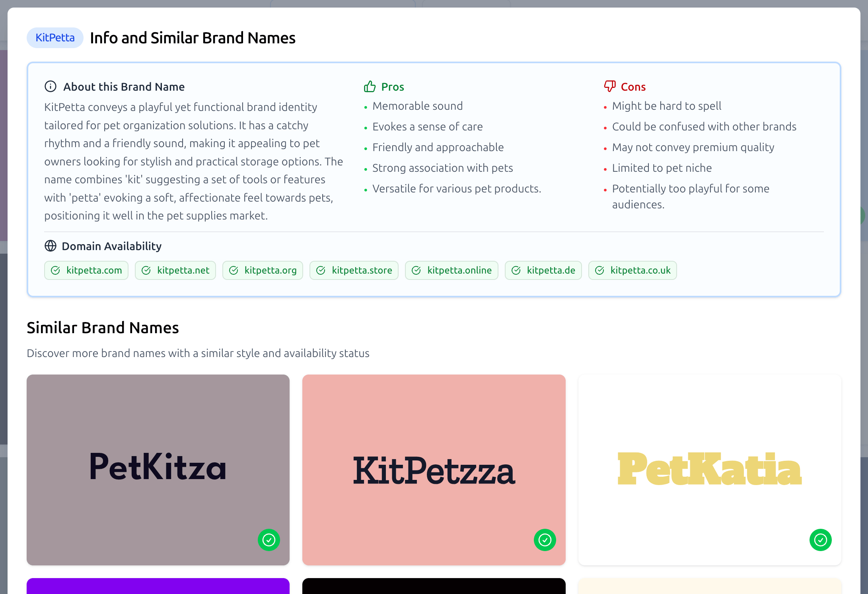
Task: Click the globe icon next to Domain Availability
Action: (50, 246)
